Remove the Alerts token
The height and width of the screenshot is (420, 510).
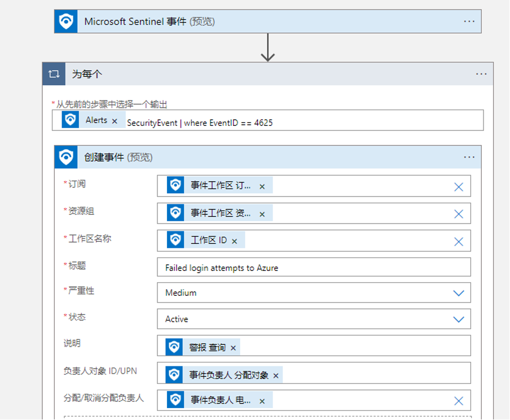point(115,121)
